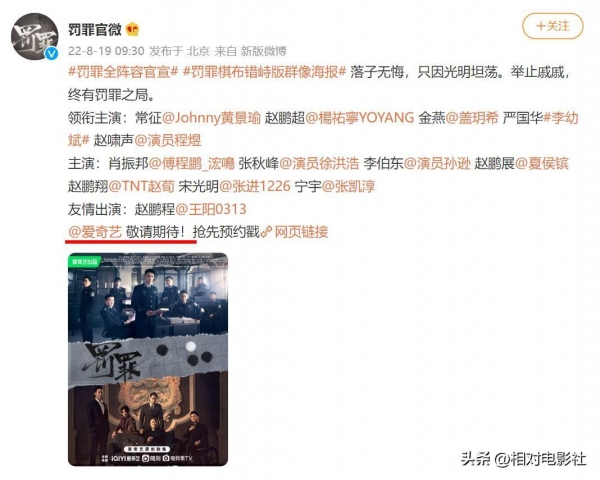Click the post timestamp 22-8-19 09:30
The image size is (600, 480).
(x=106, y=51)
